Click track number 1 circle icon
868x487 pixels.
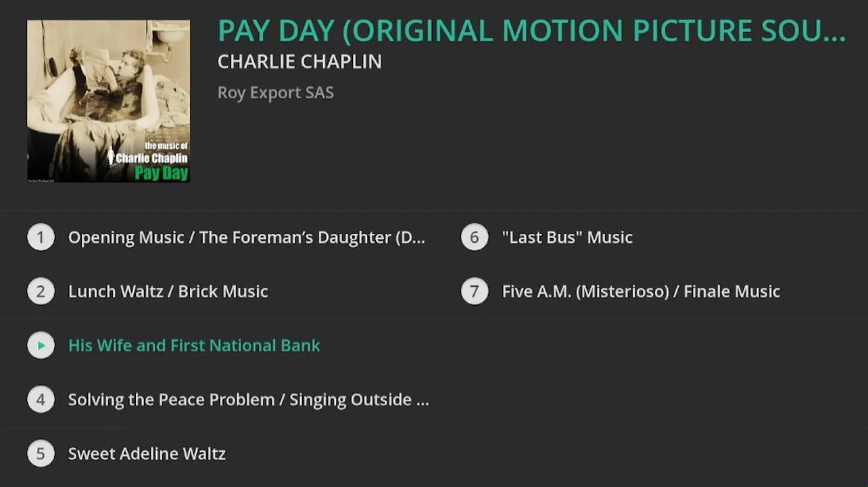[x=41, y=237]
